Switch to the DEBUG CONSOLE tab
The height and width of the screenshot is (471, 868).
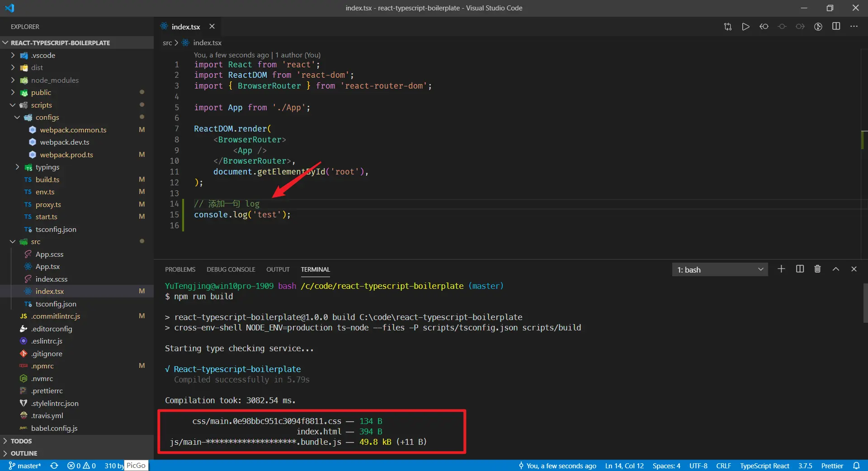[x=231, y=269]
